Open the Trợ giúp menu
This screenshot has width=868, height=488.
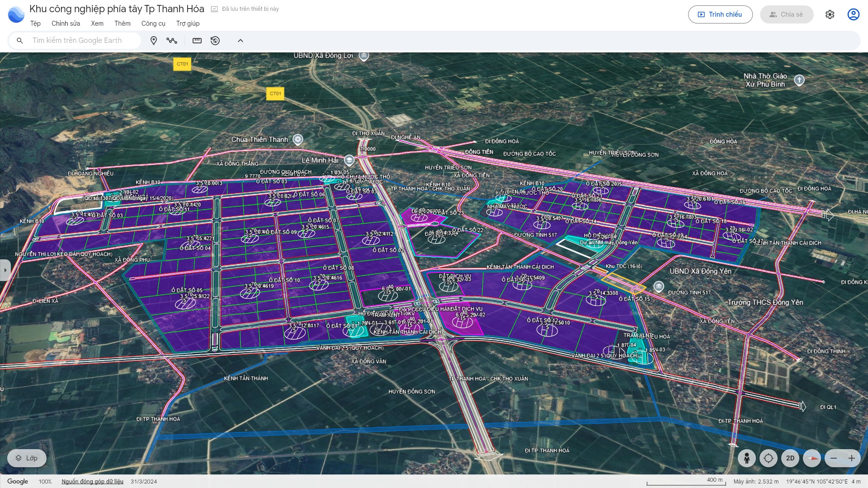(188, 23)
